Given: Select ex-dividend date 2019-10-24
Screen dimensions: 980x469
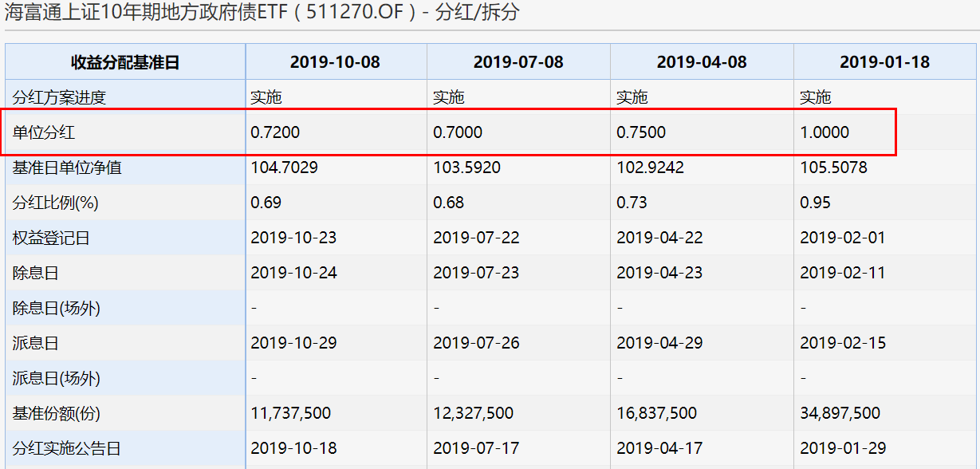Looking at the screenshot, I should (293, 273).
